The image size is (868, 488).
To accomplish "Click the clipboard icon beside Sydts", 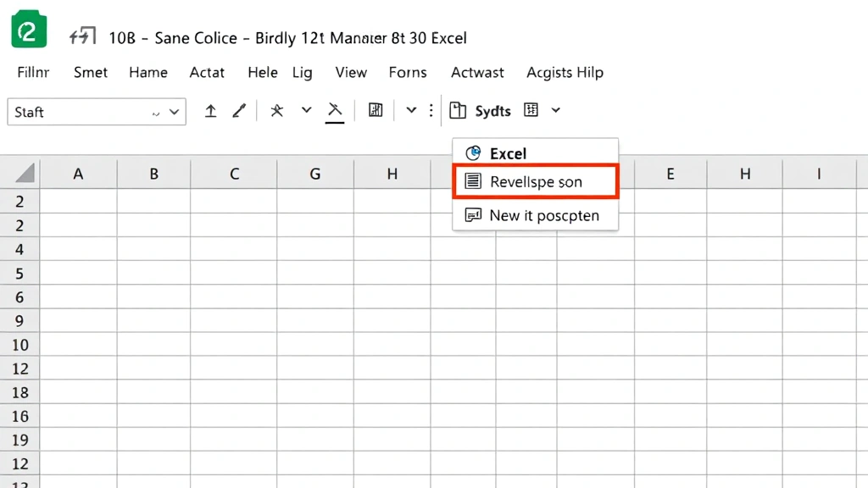I will [458, 110].
